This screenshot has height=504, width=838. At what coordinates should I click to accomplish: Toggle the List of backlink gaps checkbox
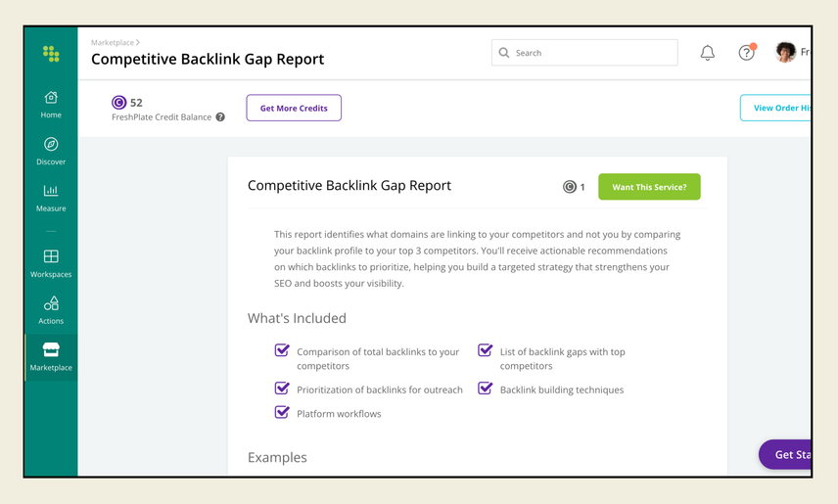point(485,350)
